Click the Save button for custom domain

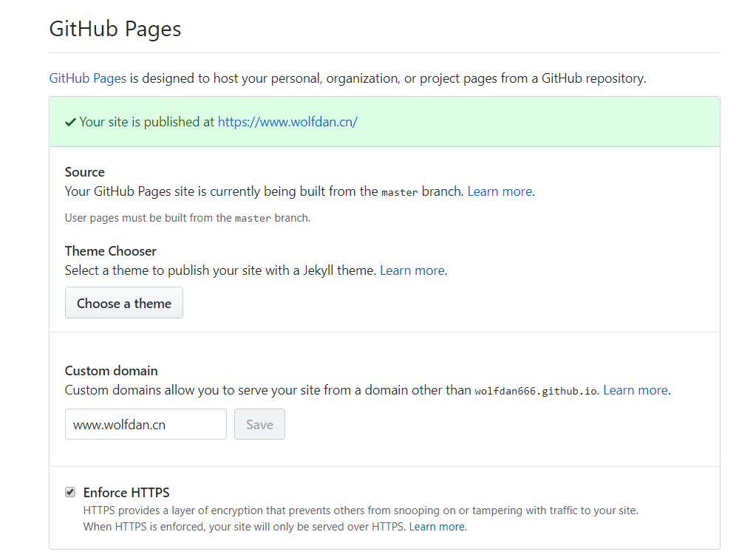[x=259, y=425]
